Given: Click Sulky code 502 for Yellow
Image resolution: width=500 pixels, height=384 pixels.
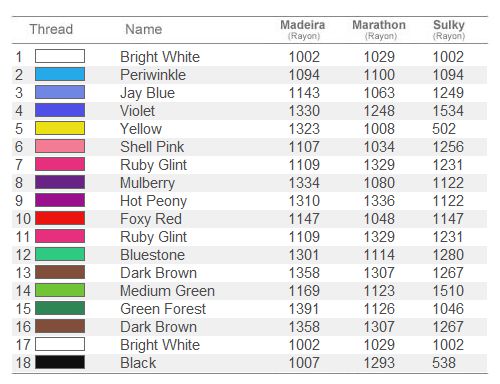Looking at the screenshot, I should point(444,129).
